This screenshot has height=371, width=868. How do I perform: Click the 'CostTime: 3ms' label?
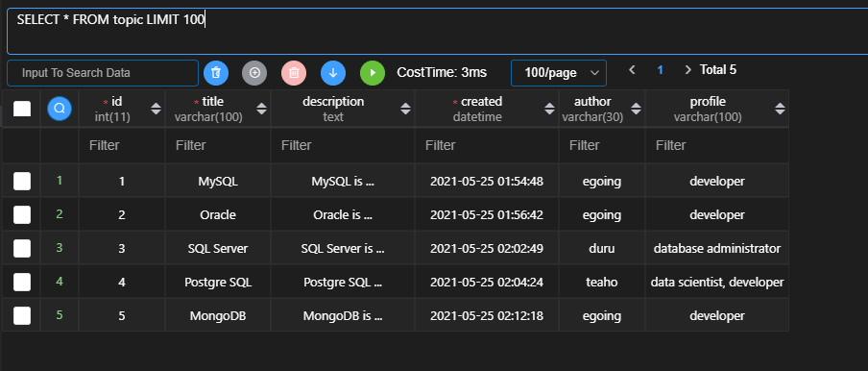point(442,72)
